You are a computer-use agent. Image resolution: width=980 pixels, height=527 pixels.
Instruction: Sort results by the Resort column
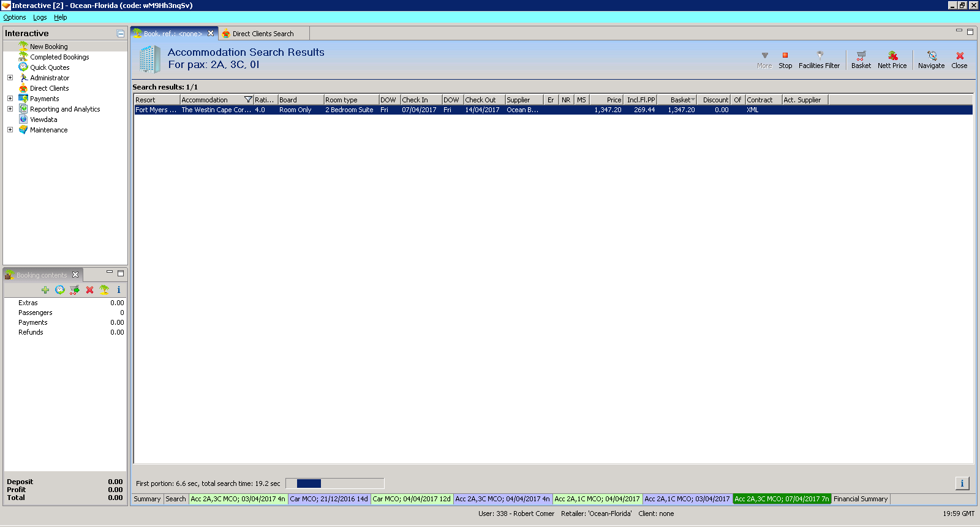[157, 100]
